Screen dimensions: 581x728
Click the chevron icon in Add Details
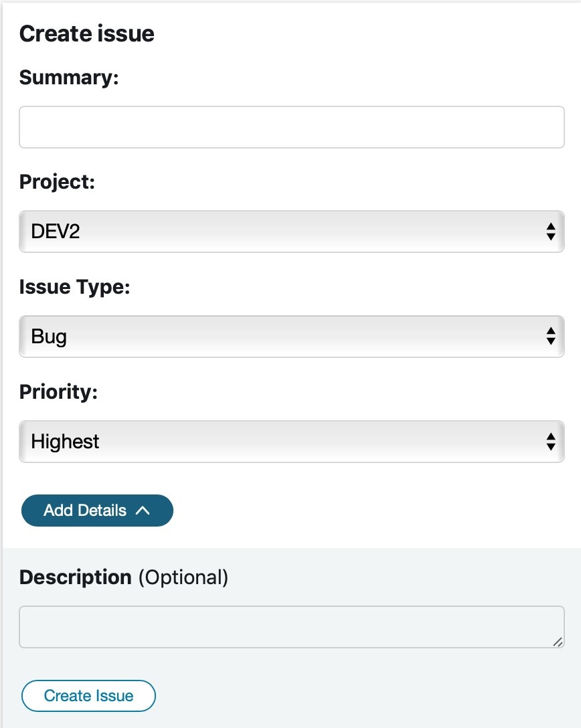click(x=142, y=511)
